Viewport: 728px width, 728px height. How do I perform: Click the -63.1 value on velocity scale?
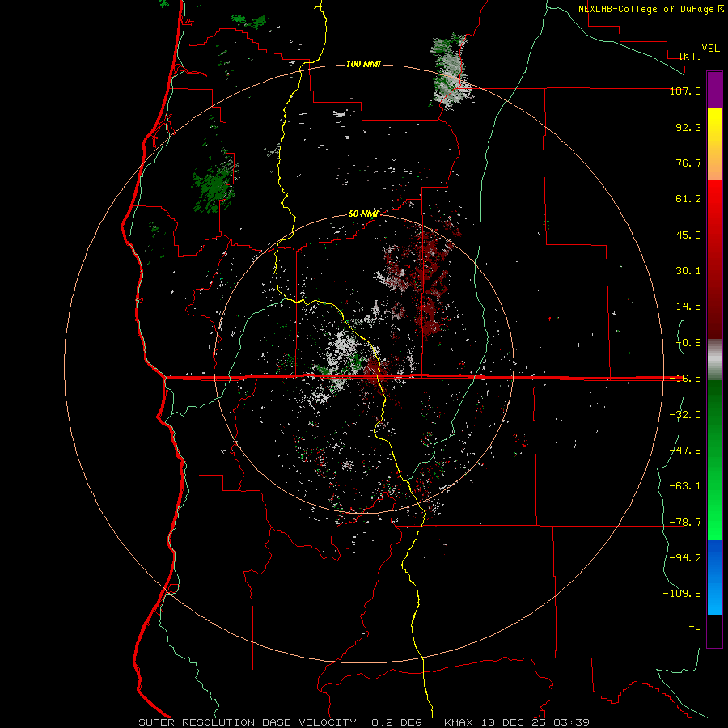(x=685, y=486)
